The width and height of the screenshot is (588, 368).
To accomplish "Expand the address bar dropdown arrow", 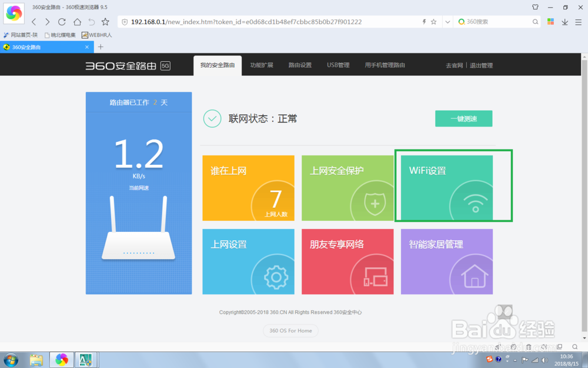I will coord(447,22).
